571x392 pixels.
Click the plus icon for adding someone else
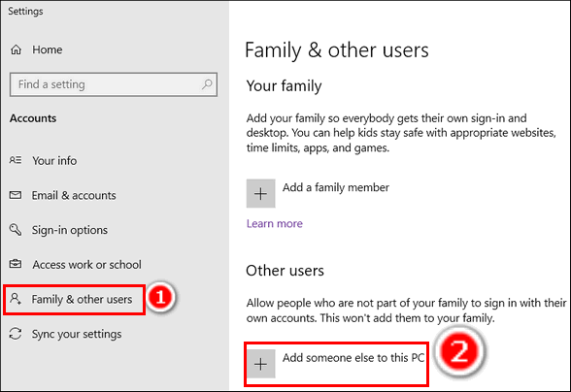click(260, 364)
